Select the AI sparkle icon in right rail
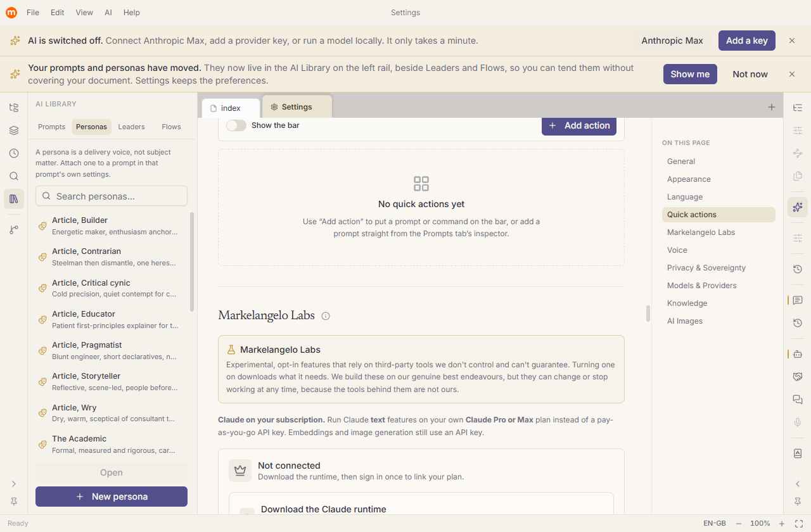The height and width of the screenshot is (532, 811). [x=798, y=207]
